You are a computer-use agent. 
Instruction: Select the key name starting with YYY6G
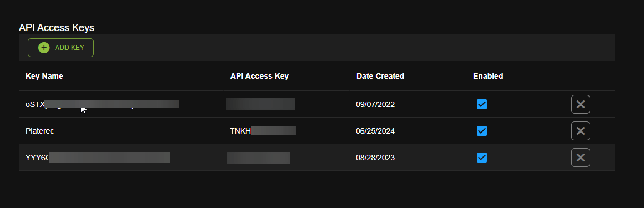click(x=98, y=158)
